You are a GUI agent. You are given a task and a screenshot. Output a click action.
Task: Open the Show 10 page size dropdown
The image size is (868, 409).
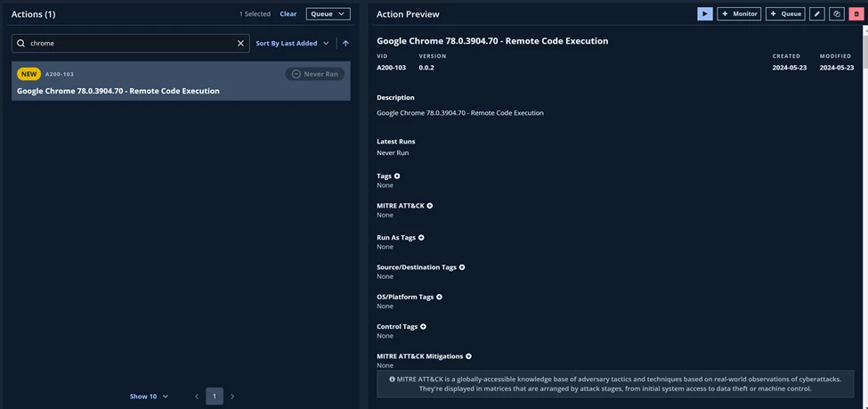pos(149,397)
